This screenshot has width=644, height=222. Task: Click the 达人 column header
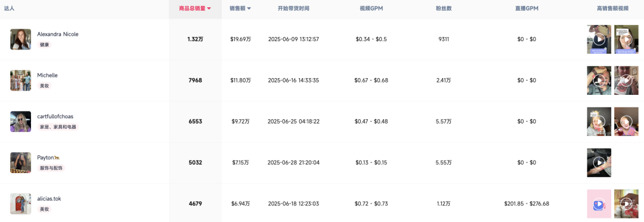click(x=9, y=8)
